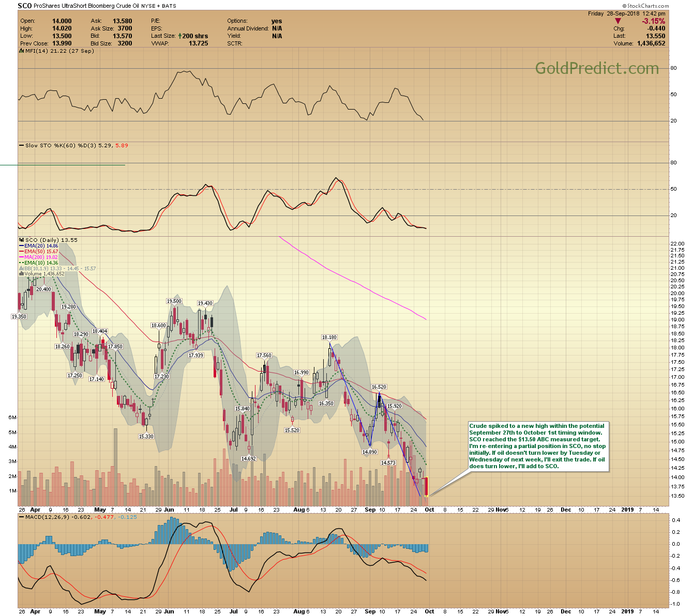Click the green annotation text box about crude
Viewport: 693px width, 616px height.
pyautogui.click(x=537, y=446)
